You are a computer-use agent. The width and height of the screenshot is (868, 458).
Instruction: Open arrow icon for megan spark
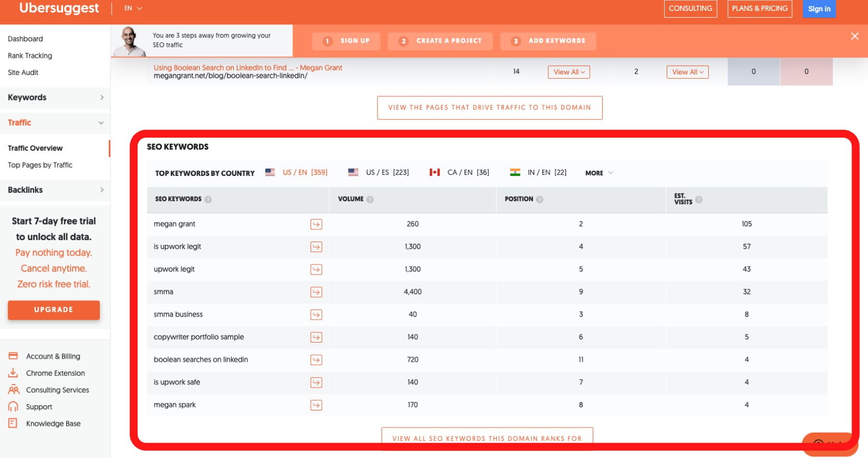(316, 405)
